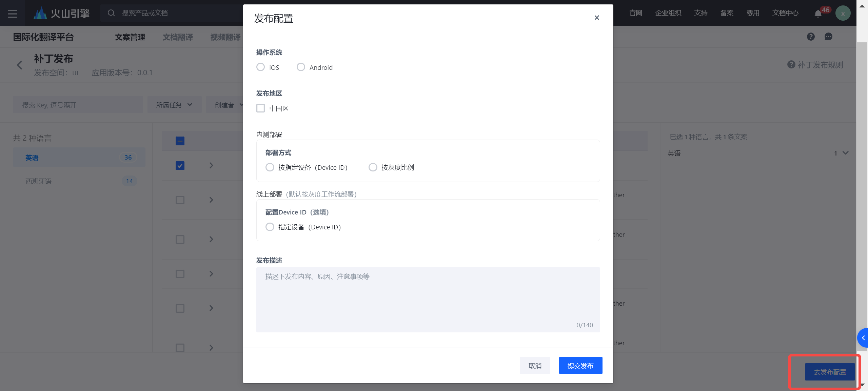Click the 提交发布 submit button
Screen dimensions: 868x391
coord(580,366)
